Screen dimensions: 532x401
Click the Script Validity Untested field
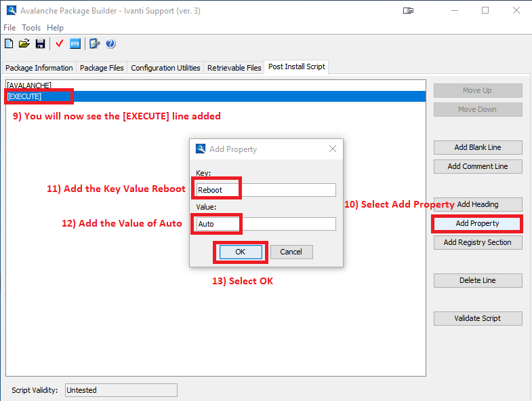121,390
